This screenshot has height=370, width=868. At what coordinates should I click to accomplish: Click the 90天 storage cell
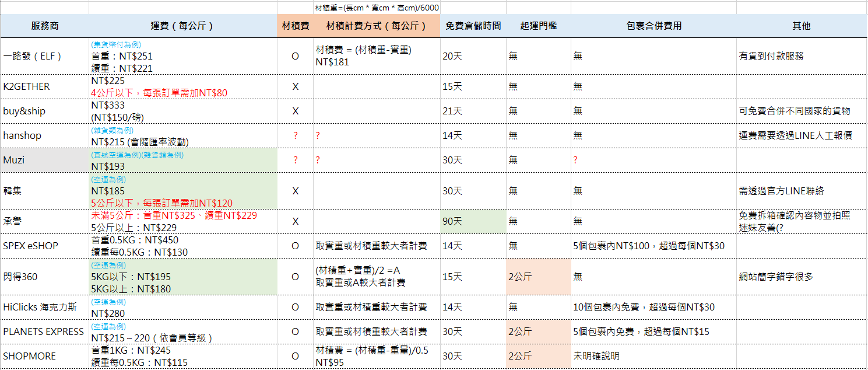coord(473,221)
